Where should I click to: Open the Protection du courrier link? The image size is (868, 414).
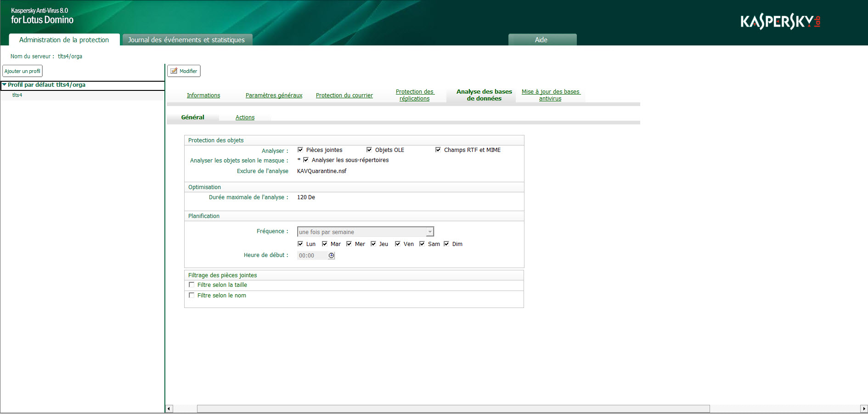pyautogui.click(x=344, y=95)
